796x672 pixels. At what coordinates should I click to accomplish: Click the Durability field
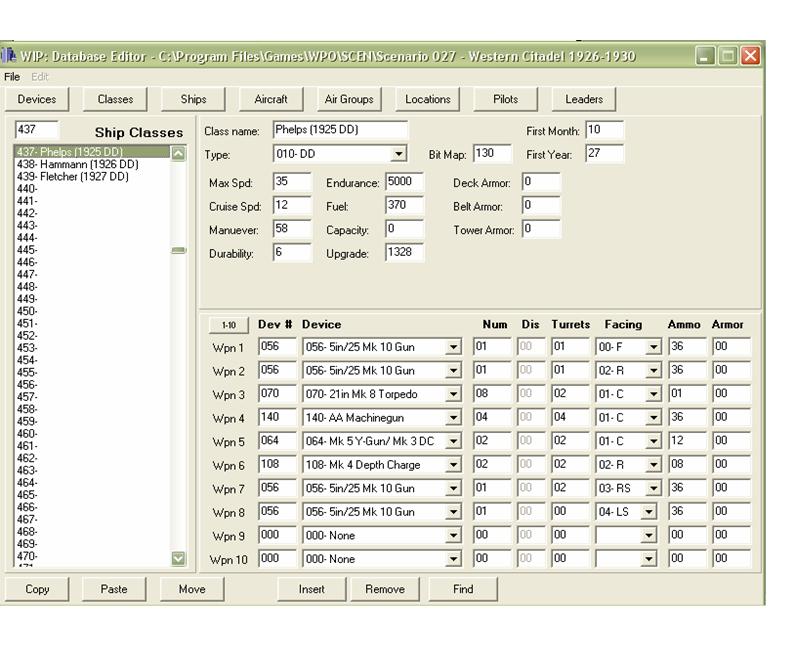tap(292, 252)
